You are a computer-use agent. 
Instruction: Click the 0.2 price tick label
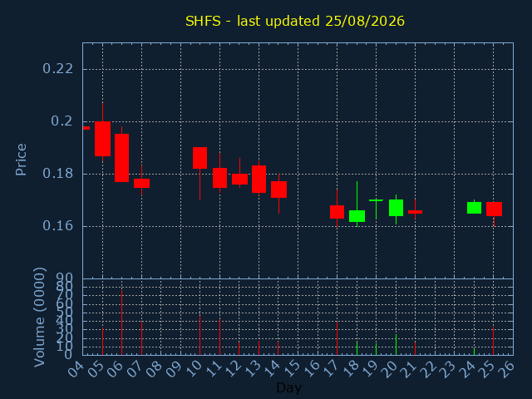coord(62,121)
